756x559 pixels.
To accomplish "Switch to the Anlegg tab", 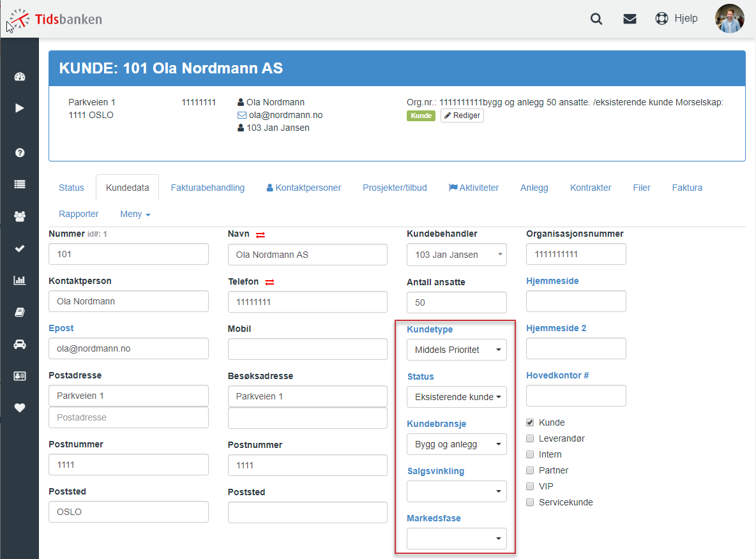I will (534, 188).
